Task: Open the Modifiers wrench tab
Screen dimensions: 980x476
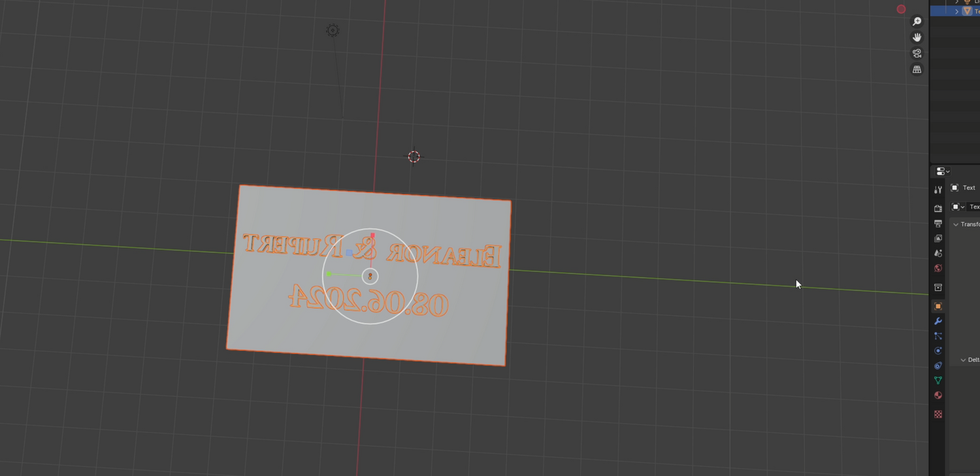Action: (938, 321)
